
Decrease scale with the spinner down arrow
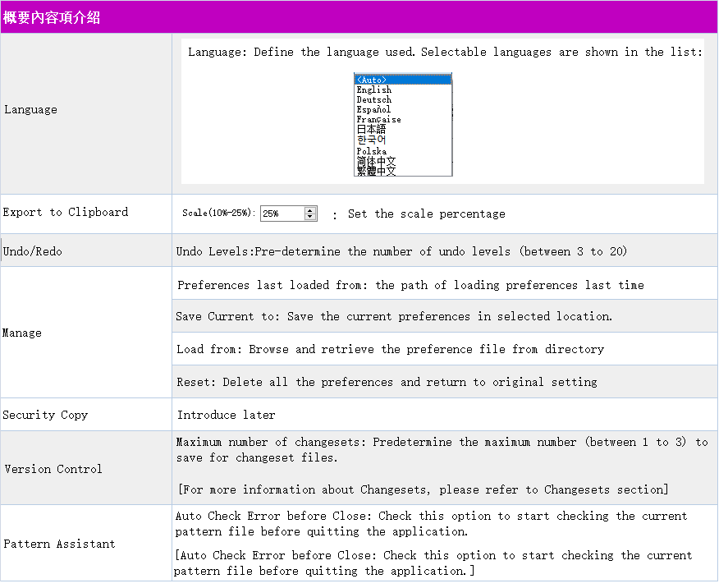pyautogui.click(x=310, y=217)
